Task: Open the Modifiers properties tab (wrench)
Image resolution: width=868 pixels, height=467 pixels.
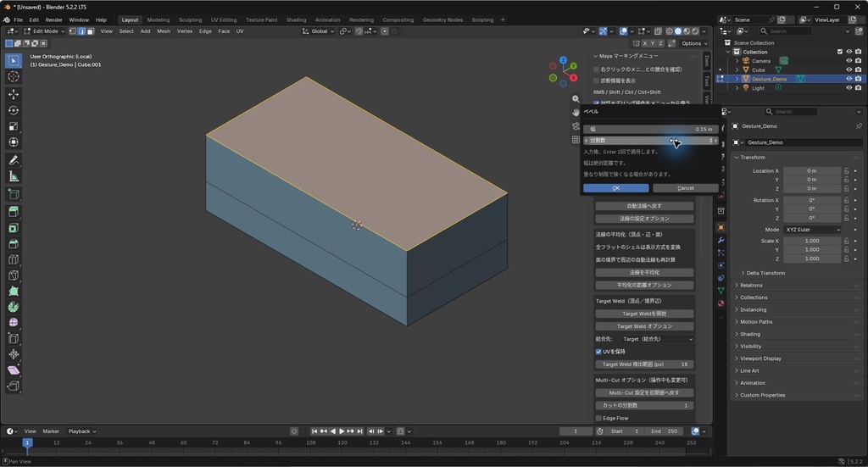Action: (721, 240)
